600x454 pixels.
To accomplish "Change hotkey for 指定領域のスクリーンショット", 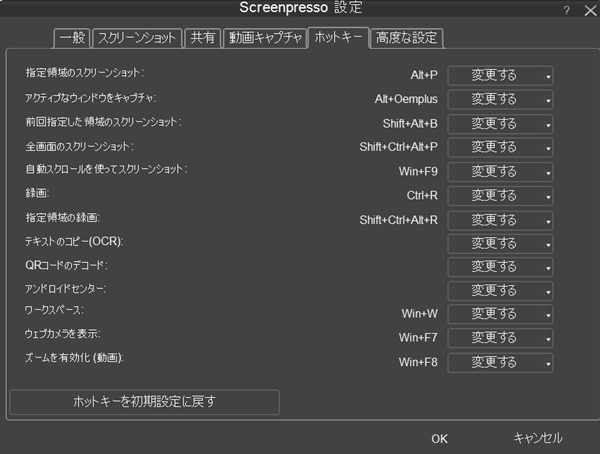I will [500, 75].
